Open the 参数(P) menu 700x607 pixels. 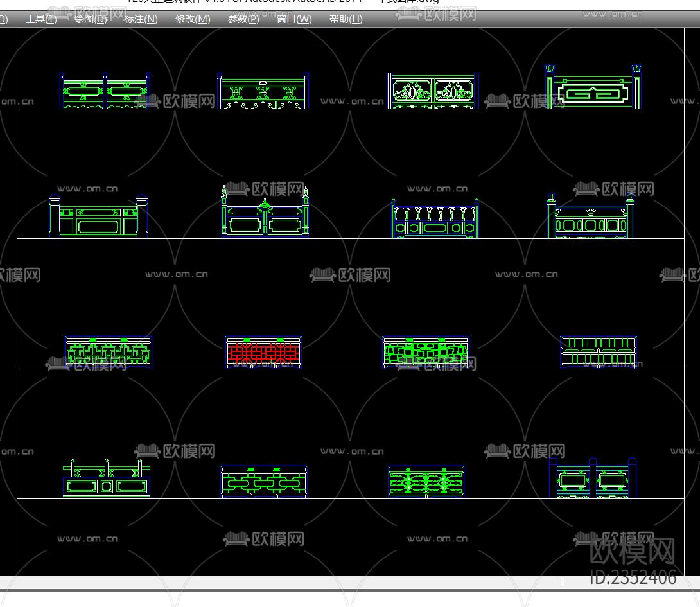pos(243,19)
